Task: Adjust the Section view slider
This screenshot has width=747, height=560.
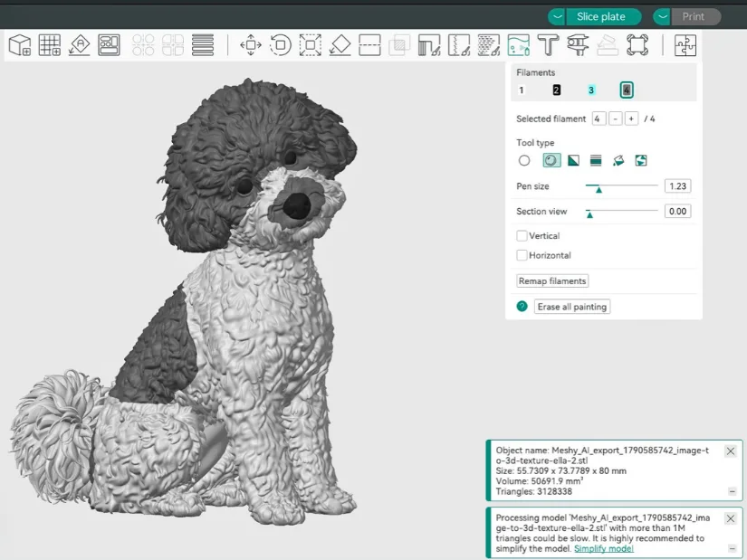Action: coord(622,212)
